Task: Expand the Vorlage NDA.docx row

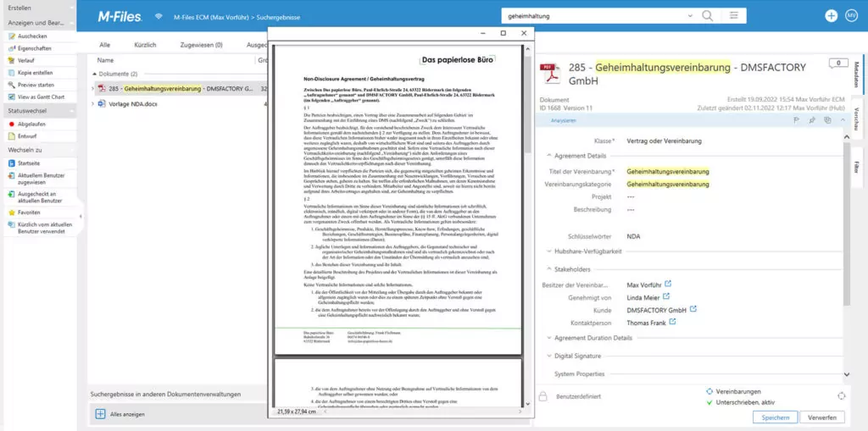Action: [x=92, y=103]
